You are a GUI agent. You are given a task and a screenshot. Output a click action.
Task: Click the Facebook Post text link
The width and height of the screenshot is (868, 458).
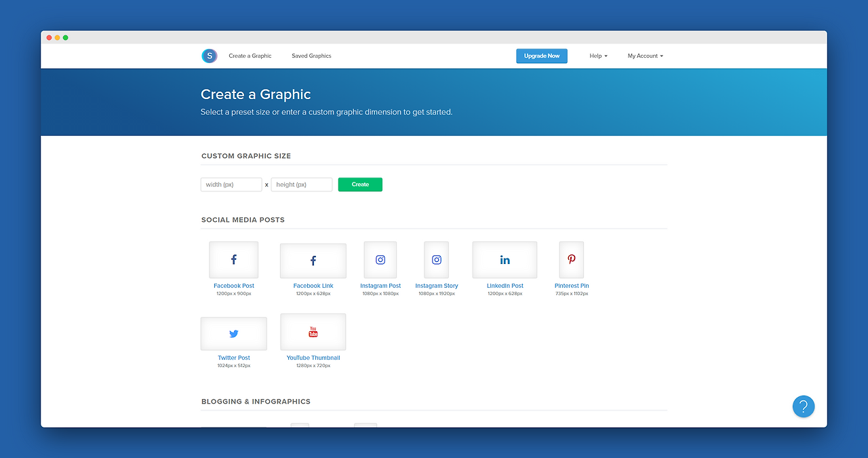click(234, 286)
